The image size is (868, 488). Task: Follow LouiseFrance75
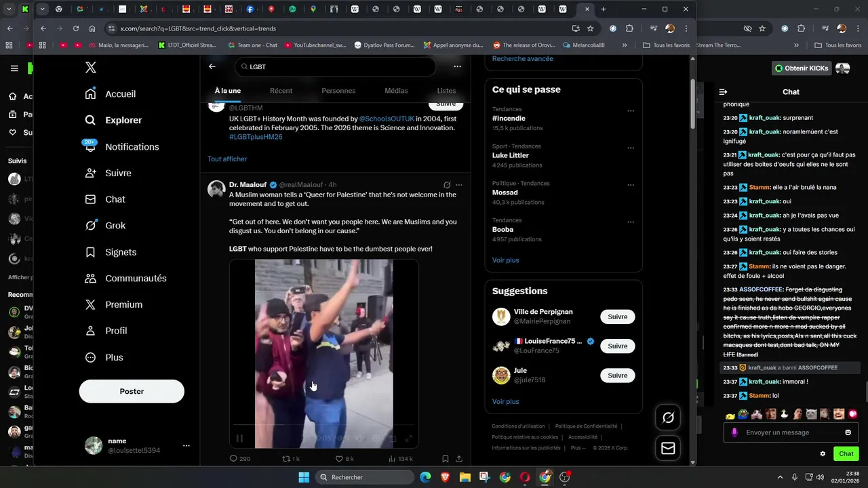(x=617, y=346)
